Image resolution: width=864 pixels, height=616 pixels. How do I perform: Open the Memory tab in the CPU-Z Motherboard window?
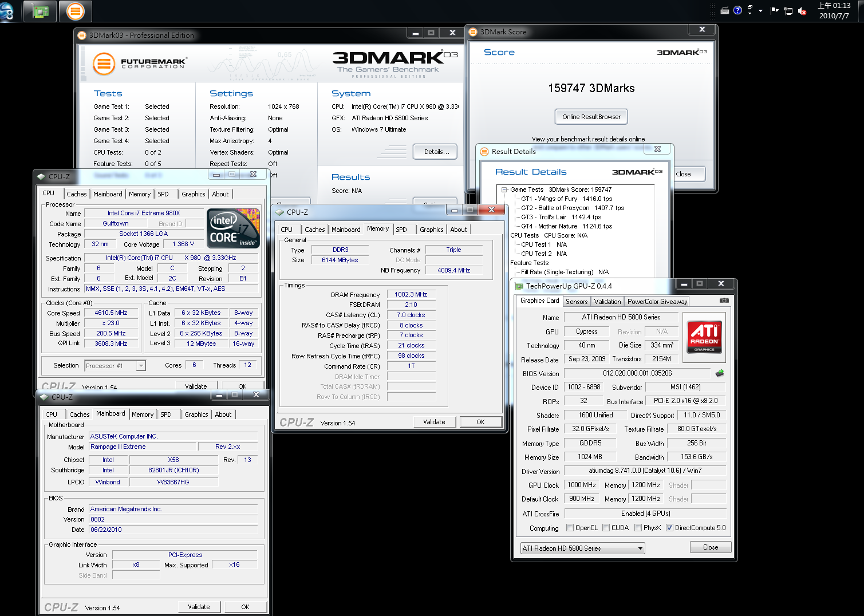coord(143,414)
